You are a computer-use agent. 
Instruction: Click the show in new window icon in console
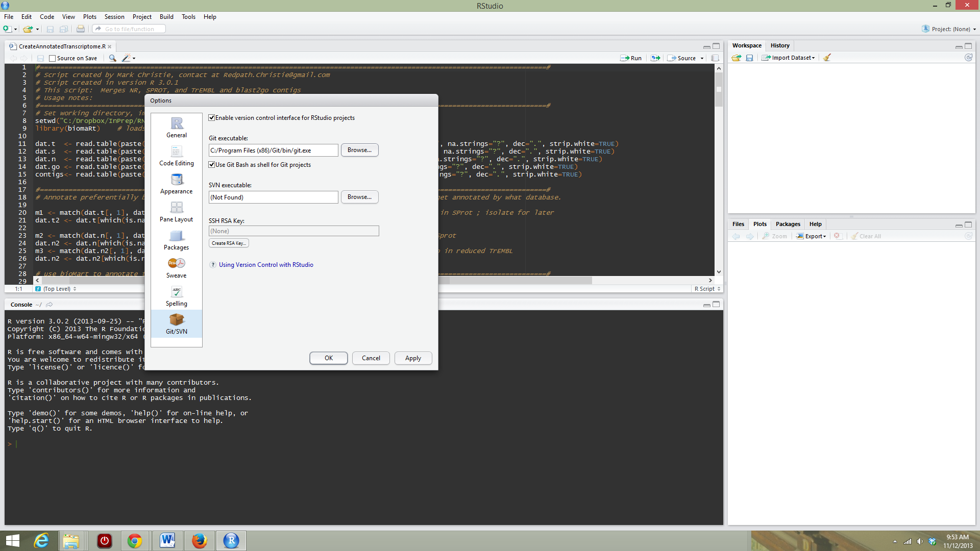(x=50, y=305)
